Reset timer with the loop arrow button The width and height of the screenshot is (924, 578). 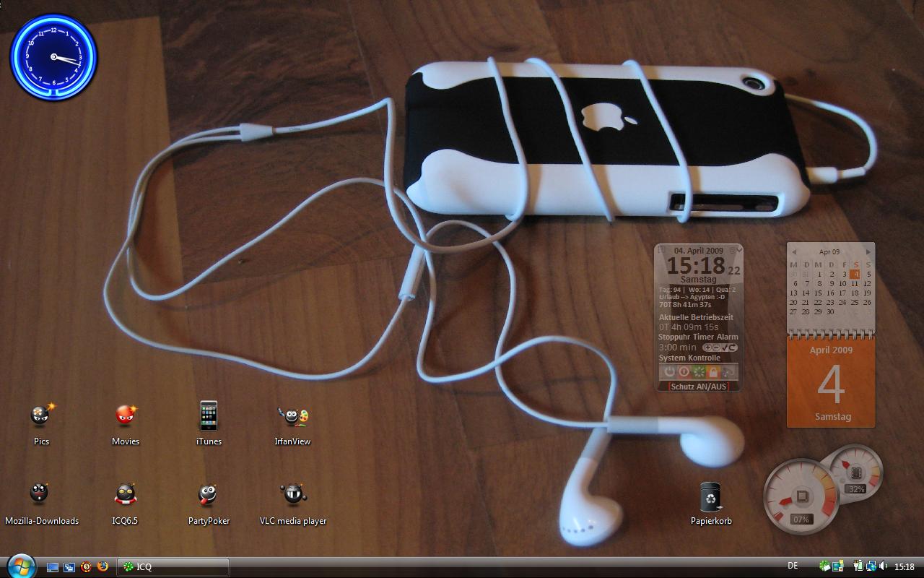click(733, 348)
